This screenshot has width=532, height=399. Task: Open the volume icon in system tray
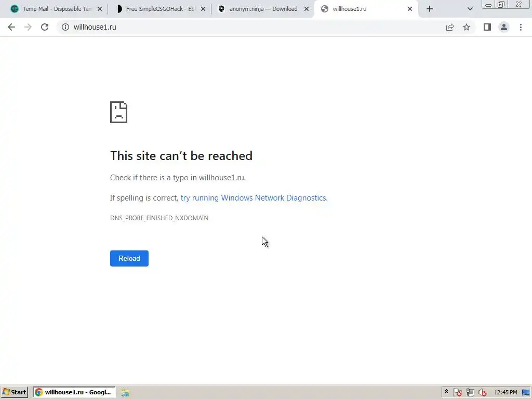coord(482,393)
